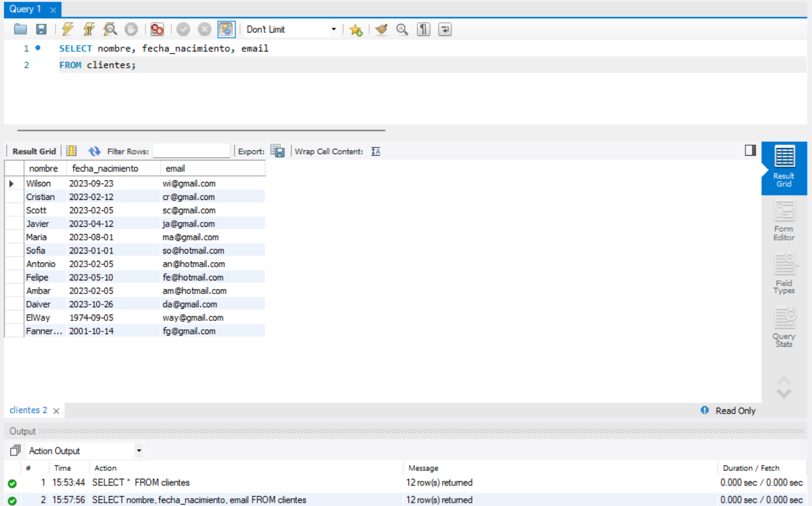
Task: Select output row 1 SELECT * FROM clientes
Action: pos(405,483)
